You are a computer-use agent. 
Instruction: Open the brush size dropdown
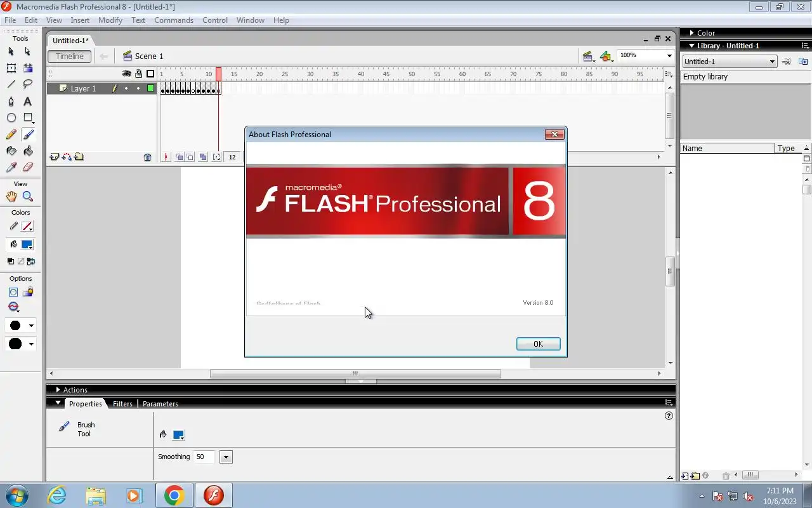click(20, 326)
